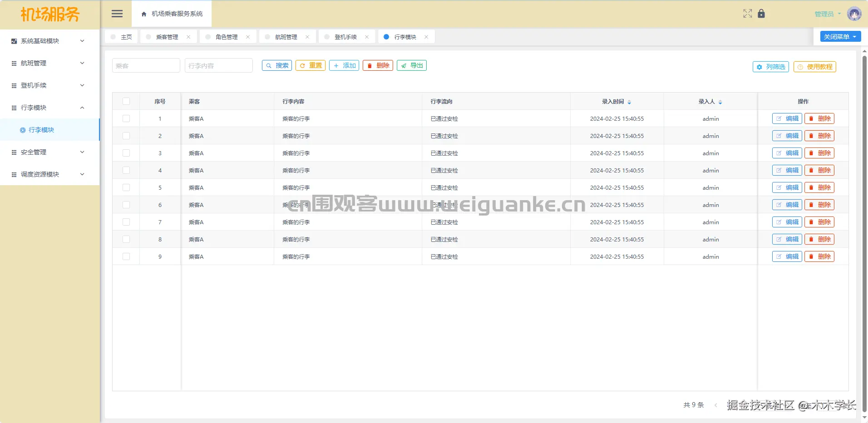Sort the table by 录入时间 column
Viewport: 868px width, 423px height.
(x=629, y=102)
